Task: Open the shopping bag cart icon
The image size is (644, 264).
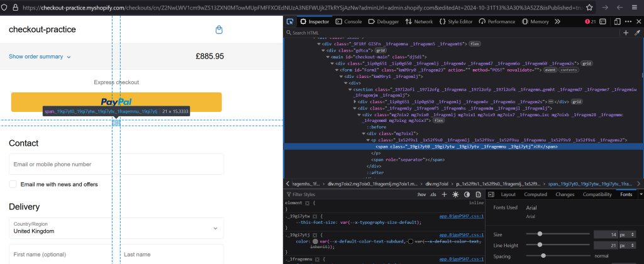Action: click(x=219, y=30)
